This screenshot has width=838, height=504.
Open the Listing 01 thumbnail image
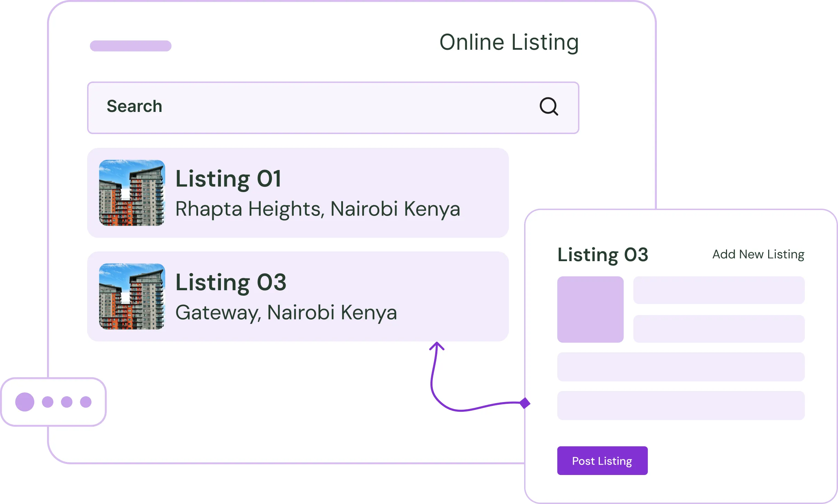click(132, 193)
